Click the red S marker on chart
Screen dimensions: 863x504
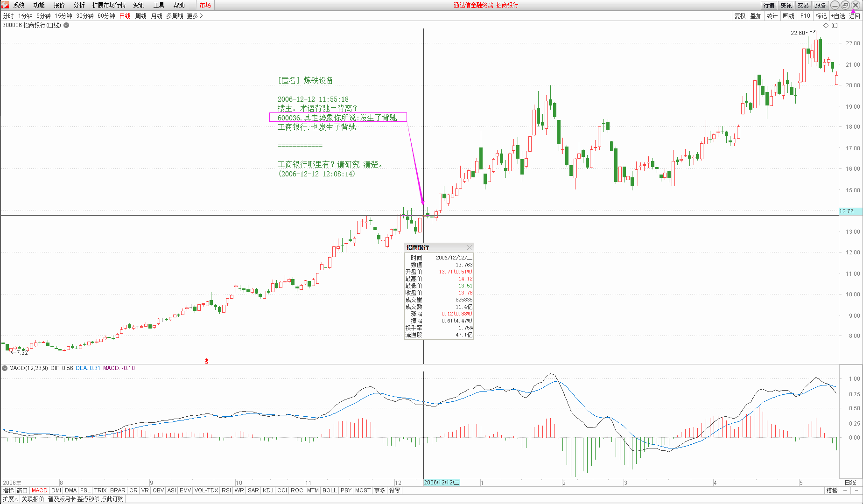pos(207,361)
